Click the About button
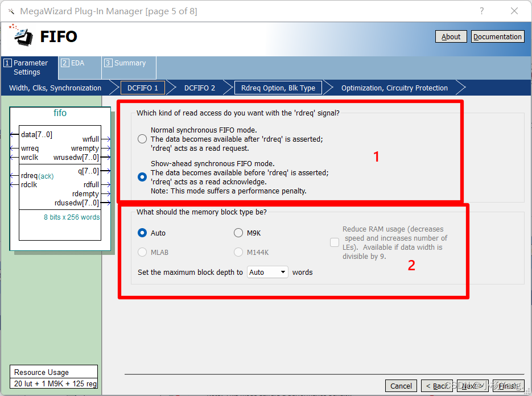Image resolution: width=532 pixels, height=396 pixels. (451, 36)
